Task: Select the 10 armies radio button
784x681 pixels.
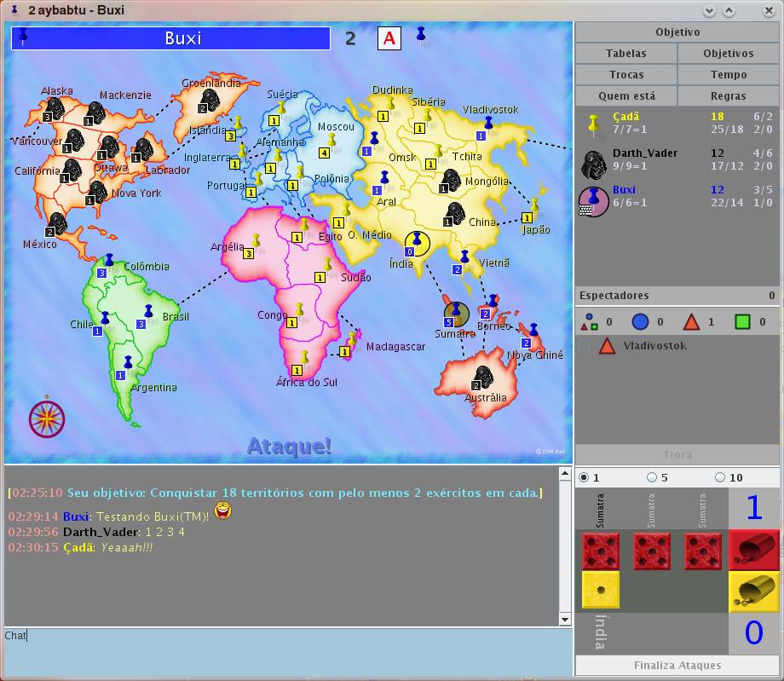Action: pyautogui.click(x=720, y=477)
